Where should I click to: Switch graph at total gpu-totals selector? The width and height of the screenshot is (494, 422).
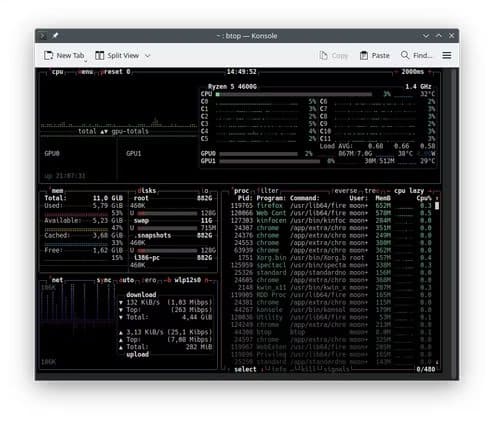[113, 131]
